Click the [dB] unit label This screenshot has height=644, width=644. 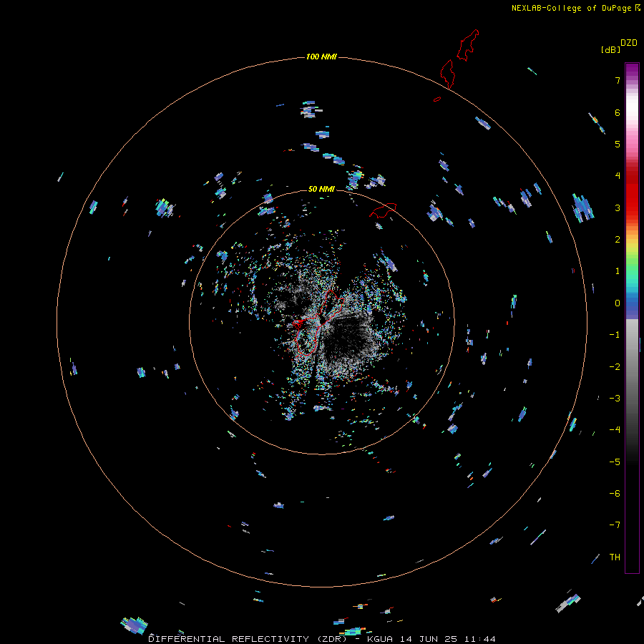point(610,49)
